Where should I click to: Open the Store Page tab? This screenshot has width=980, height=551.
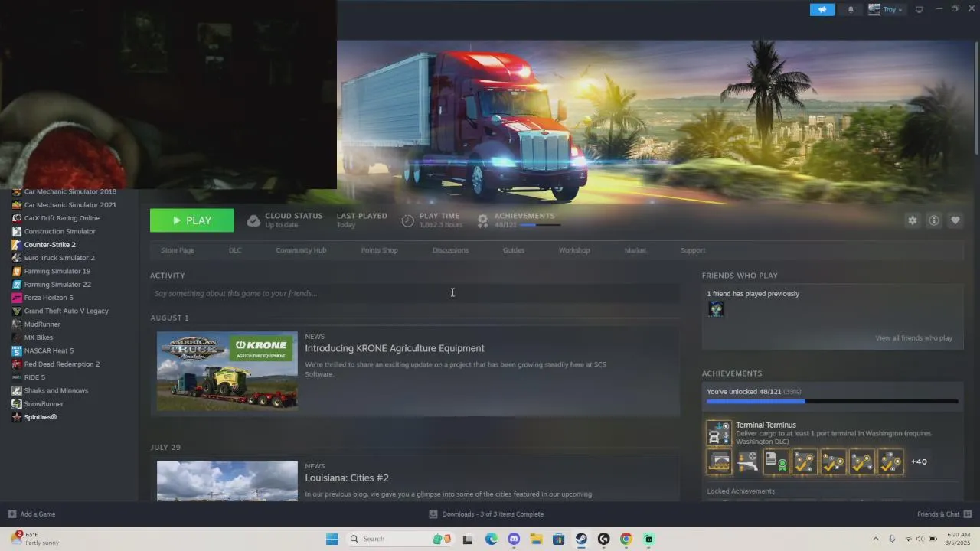pos(178,250)
